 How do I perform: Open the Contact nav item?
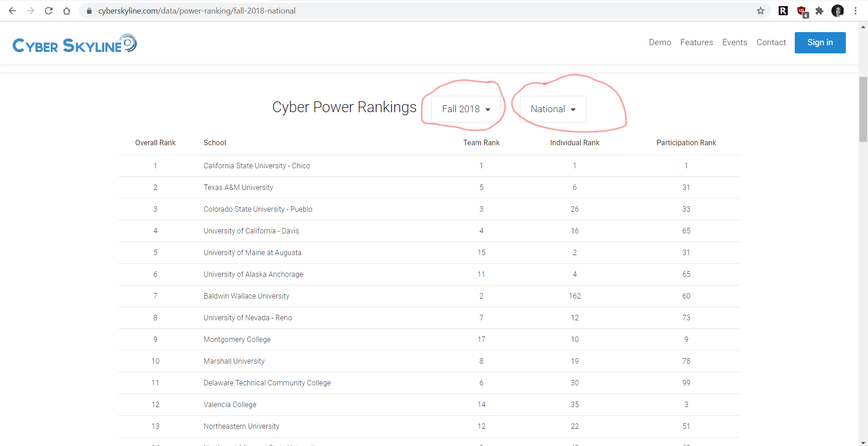pyautogui.click(x=771, y=42)
